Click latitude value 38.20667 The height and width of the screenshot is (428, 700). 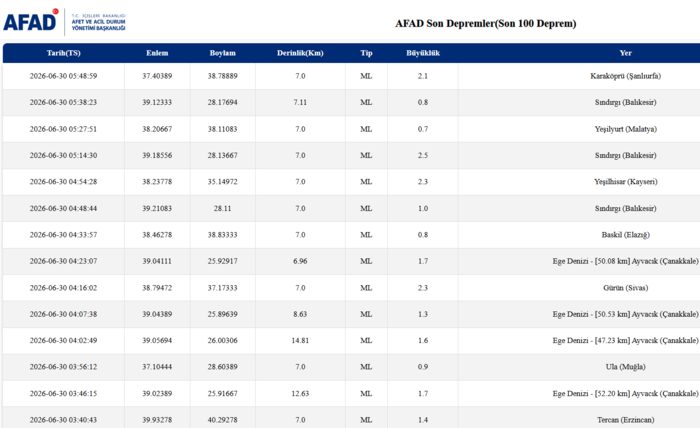click(x=157, y=129)
